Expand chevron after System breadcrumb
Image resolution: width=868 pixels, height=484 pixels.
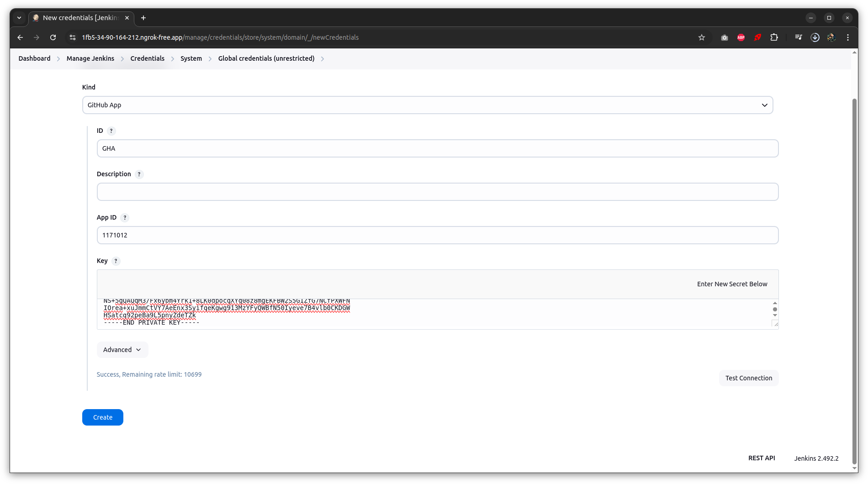point(210,59)
